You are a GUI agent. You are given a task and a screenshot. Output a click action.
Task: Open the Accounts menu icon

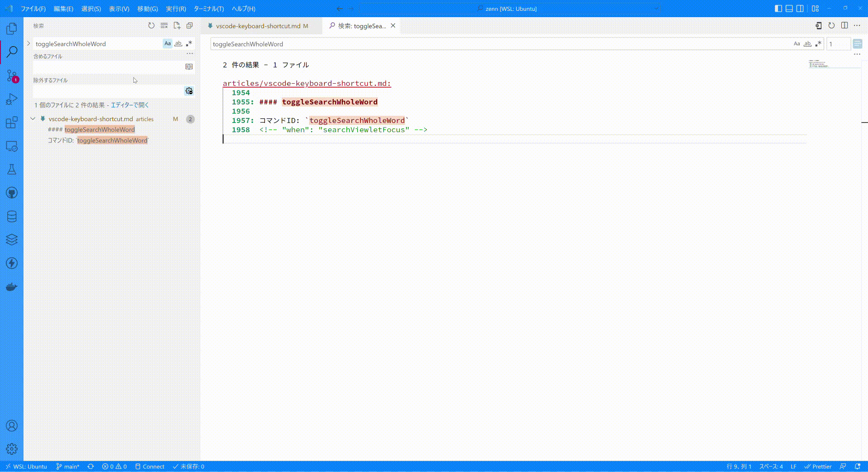[12, 425]
